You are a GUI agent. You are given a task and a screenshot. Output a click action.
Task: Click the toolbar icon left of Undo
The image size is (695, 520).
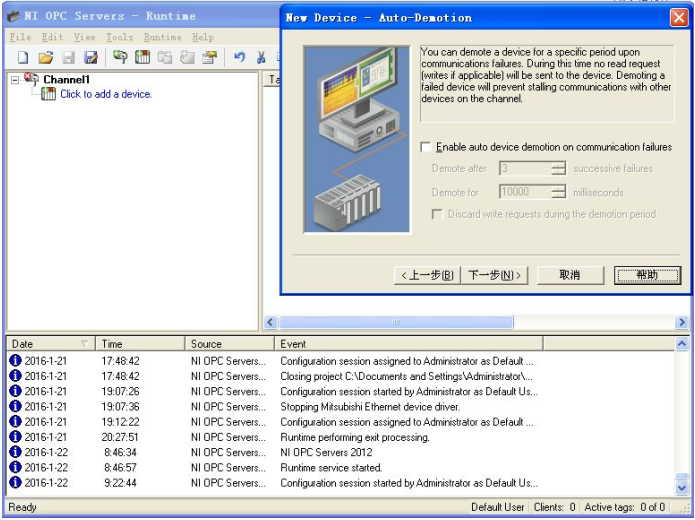pyautogui.click(x=209, y=57)
